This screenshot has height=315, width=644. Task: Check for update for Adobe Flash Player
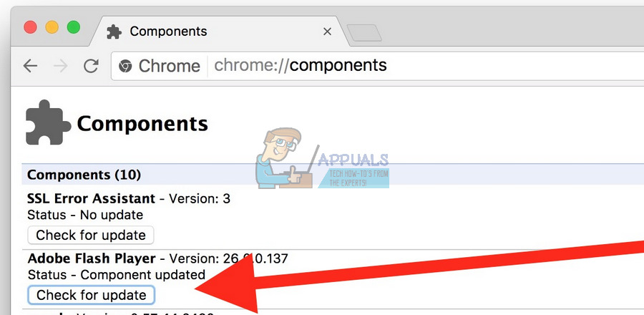coord(91,295)
